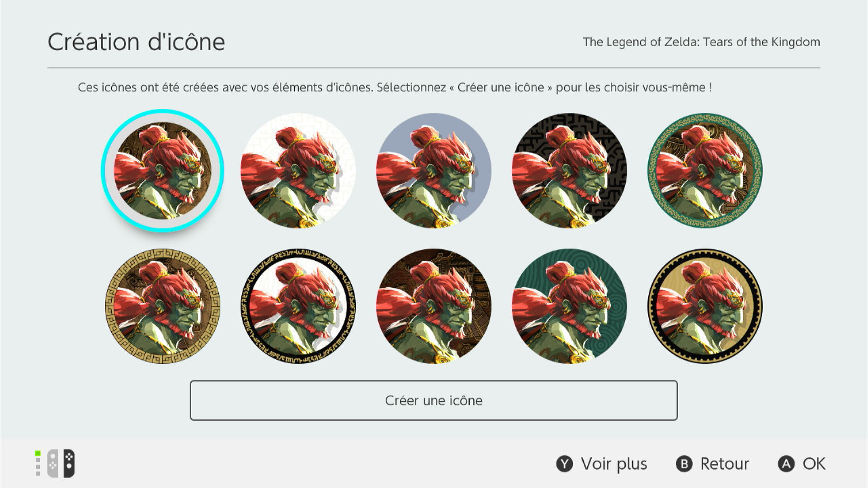The width and height of the screenshot is (868, 488).
Task: Pick the icon with teal swirl background
Action: (569, 306)
